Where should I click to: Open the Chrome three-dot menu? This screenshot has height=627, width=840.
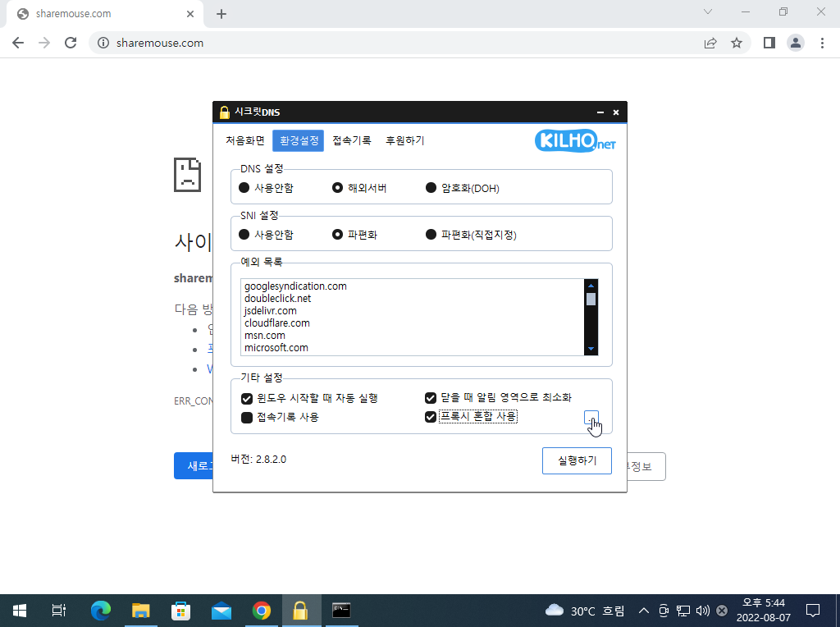click(822, 43)
